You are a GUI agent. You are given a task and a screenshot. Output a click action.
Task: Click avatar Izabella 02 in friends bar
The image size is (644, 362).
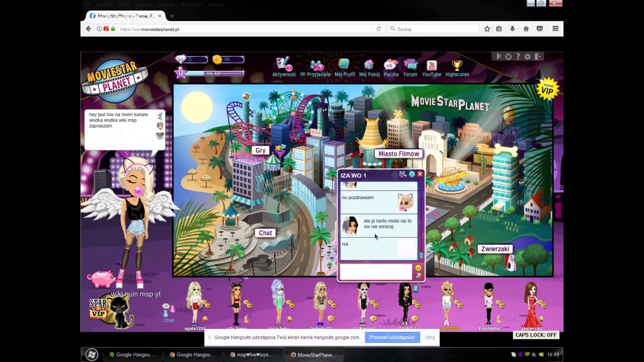321,303
